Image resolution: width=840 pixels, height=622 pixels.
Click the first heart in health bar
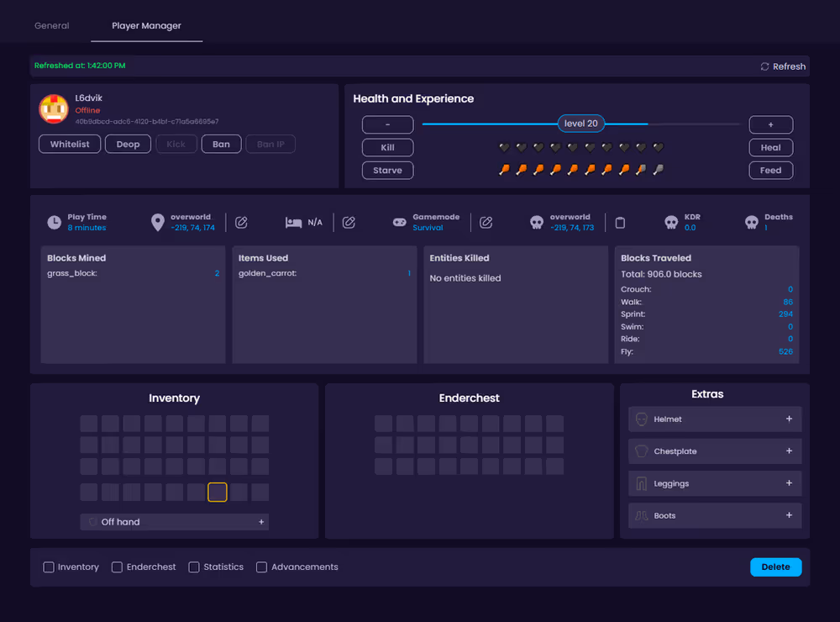pos(504,147)
